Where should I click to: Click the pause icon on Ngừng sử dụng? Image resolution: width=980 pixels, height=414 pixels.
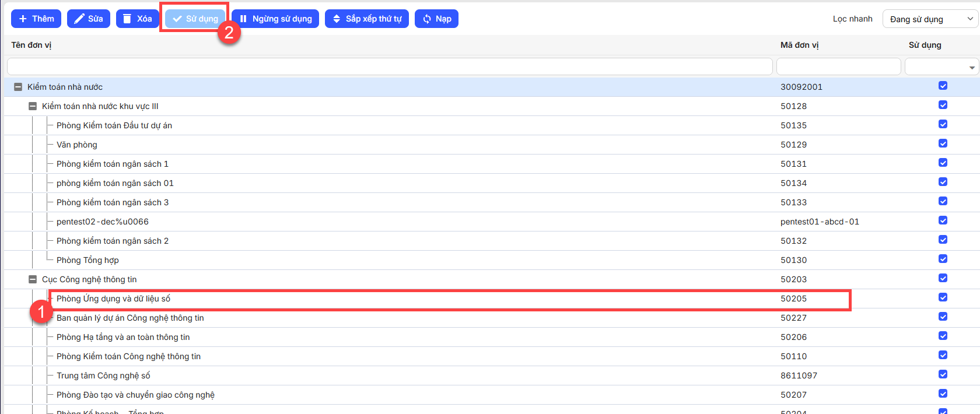pos(243,19)
